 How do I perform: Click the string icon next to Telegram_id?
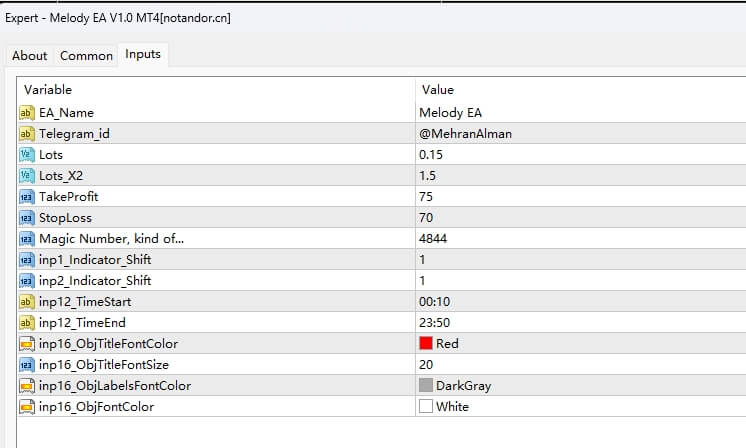(27, 134)
